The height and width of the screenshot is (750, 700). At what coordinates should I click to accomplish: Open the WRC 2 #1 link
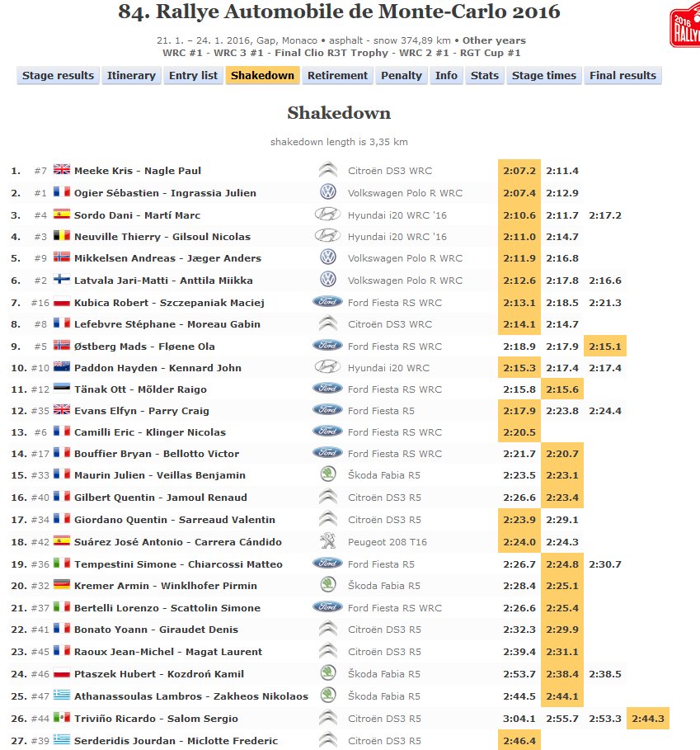425,53
